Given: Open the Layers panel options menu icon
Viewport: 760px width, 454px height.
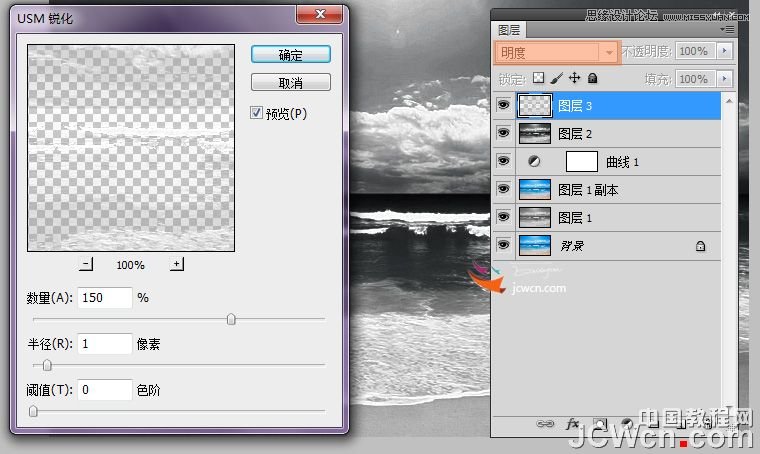Looking at the screenshot, I should [x=727, y=30].
